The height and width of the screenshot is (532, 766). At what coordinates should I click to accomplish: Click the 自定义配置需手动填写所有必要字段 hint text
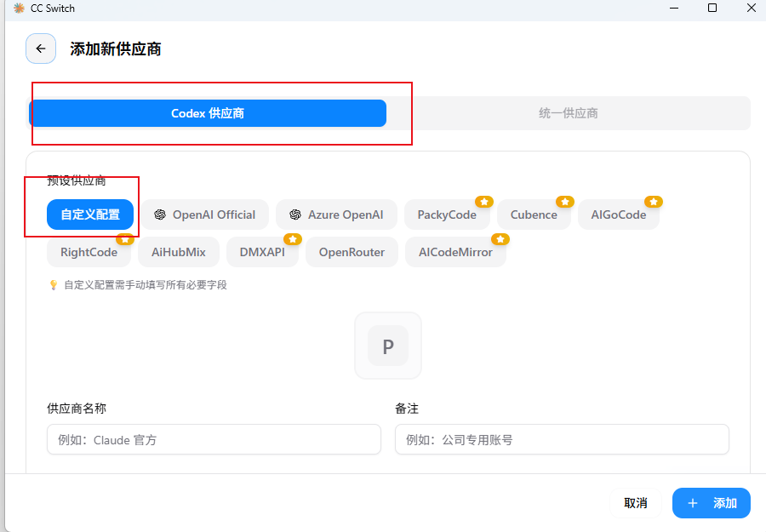coord(146,285)
